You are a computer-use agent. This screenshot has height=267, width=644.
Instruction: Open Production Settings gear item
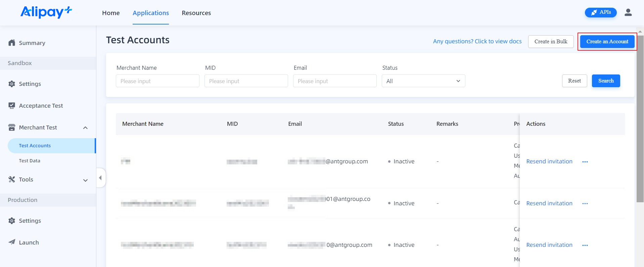30,221
